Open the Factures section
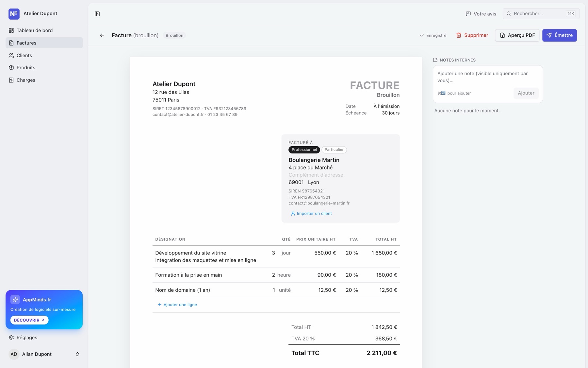 (x=44, y=43)
